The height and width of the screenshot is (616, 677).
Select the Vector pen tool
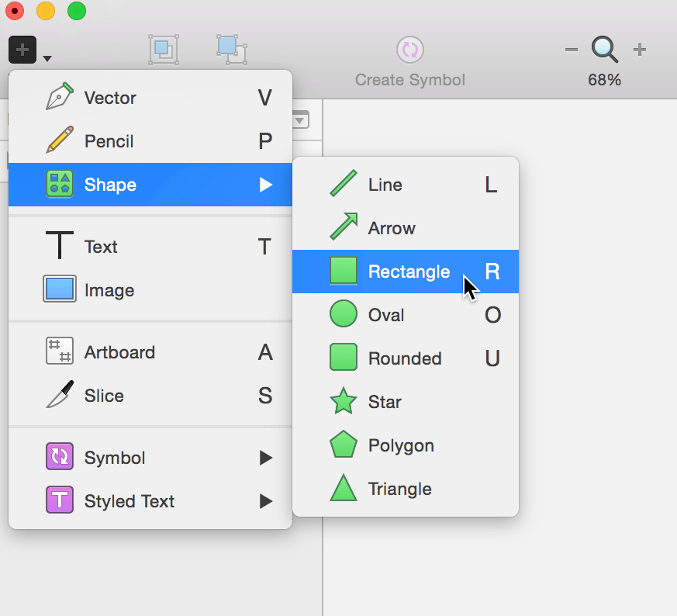tap(109, 98)
